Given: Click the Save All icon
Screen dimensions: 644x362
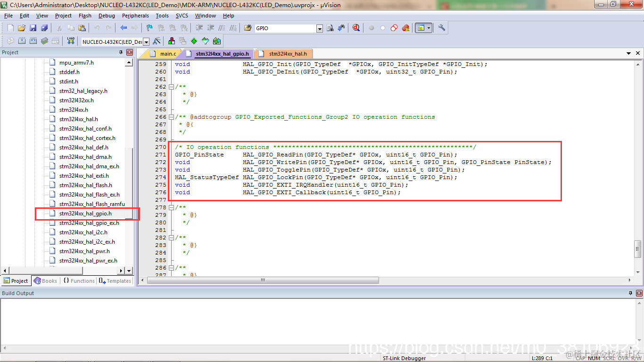Looking at the screenshot, I should (44, 28).
